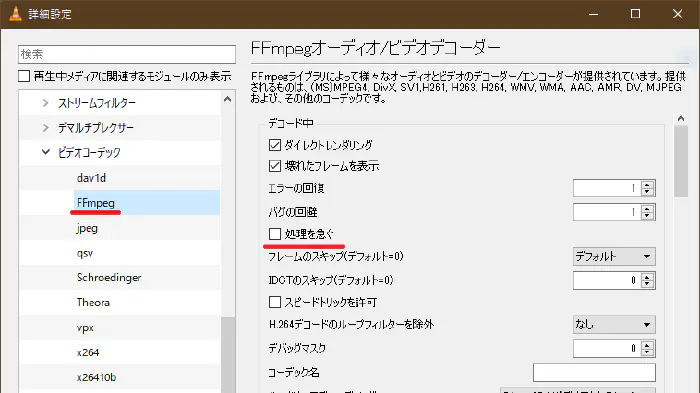Click the IDCTのスキップ value field
700x393 pixels.
[x=607, y=280]
